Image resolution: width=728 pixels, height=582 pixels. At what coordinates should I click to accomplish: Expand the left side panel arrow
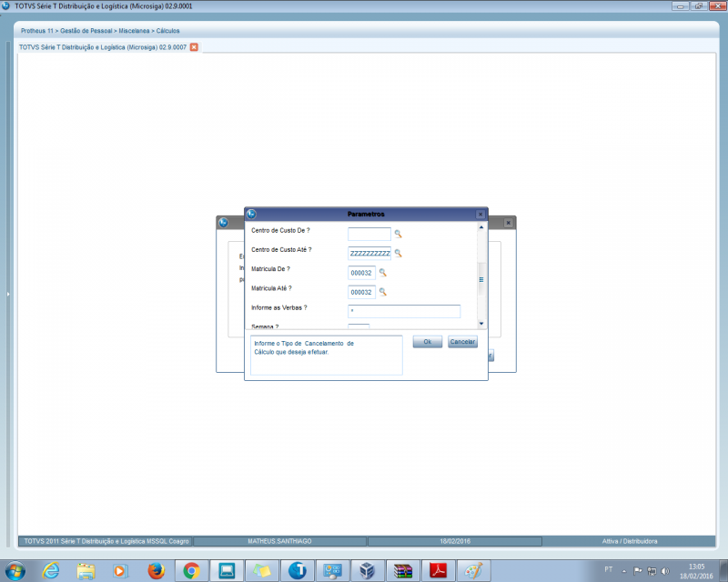pyautogui.click(x=8, y=294)
